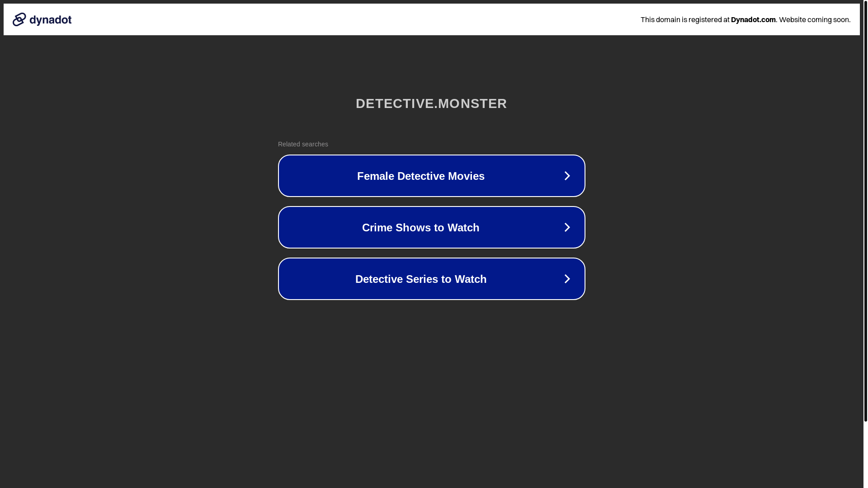The image size is (868, 488).
Task: Click the DETECTIVE.MONSTER heading
Action: 431,103
